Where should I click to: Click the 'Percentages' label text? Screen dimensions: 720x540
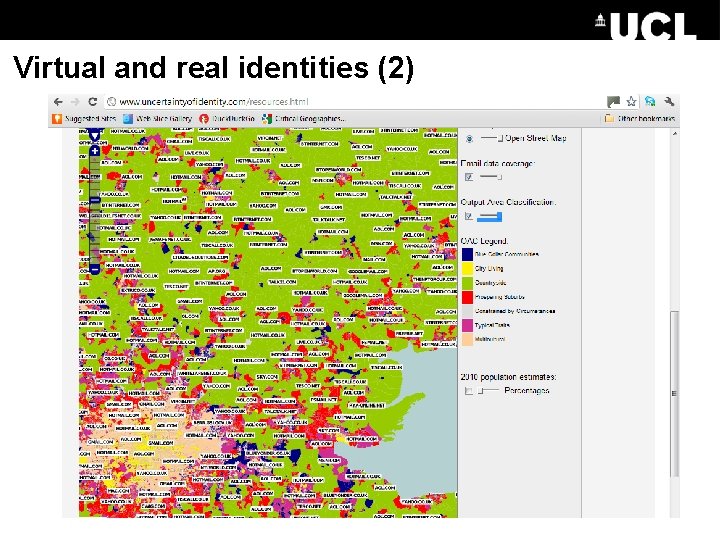[x=527, y=391]
